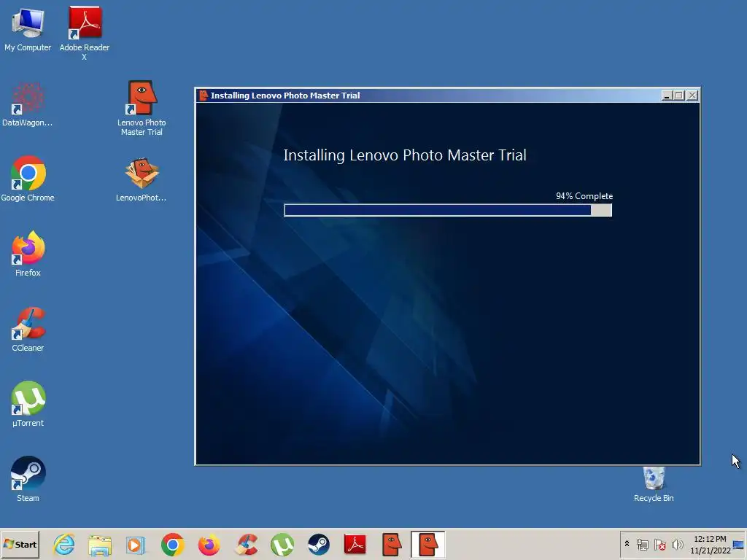
Task: Launch Internet Explorer from the taskbar
Action: (x=64, y=545)
